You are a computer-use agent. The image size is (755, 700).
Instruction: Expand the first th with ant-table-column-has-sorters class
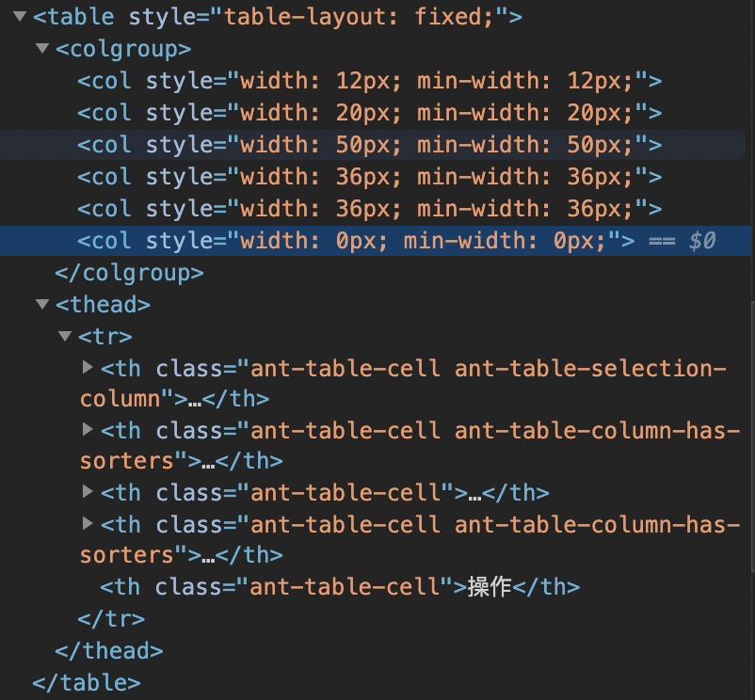87,430
